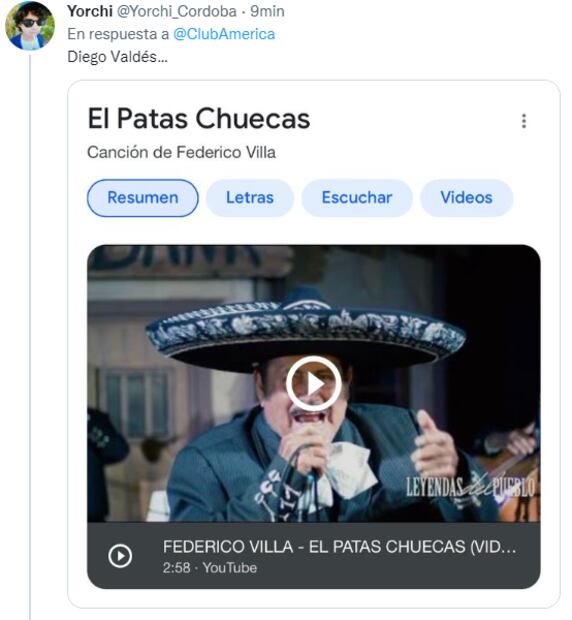Click the Canción de Federico Villa subtitle
This screenshot has height=620, width=572.
[x=181, y=152]
